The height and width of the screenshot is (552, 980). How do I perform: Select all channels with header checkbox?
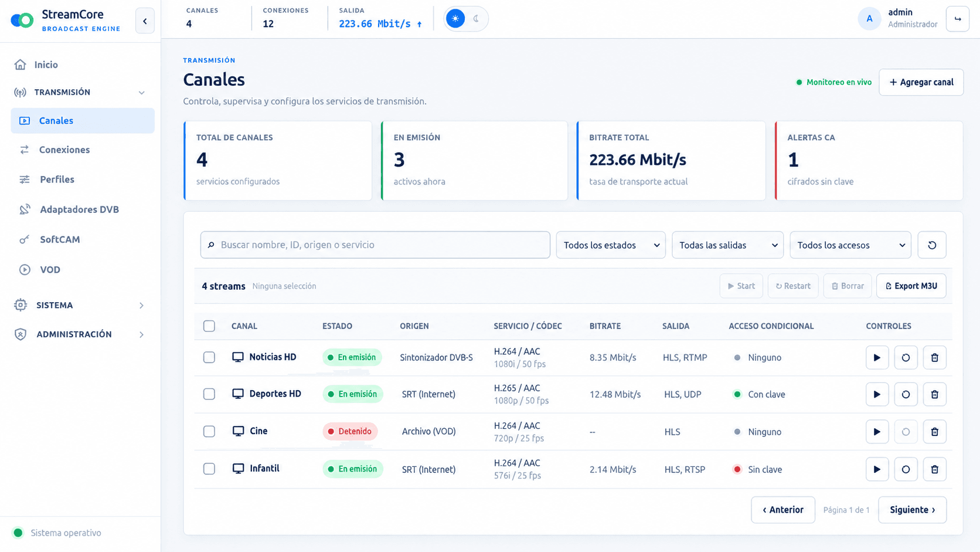pyautogui.click(x=209, y=326)
